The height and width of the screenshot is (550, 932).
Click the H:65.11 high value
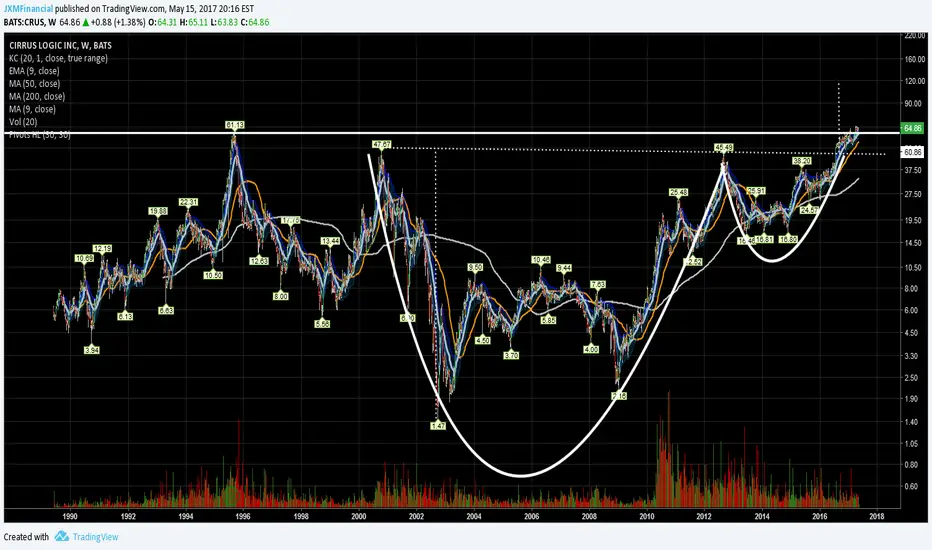tap(194, 23)
